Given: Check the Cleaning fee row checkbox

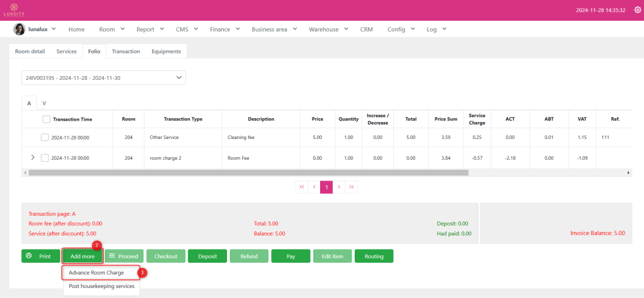Looking at the screenshot, I should tap(45, 137).
